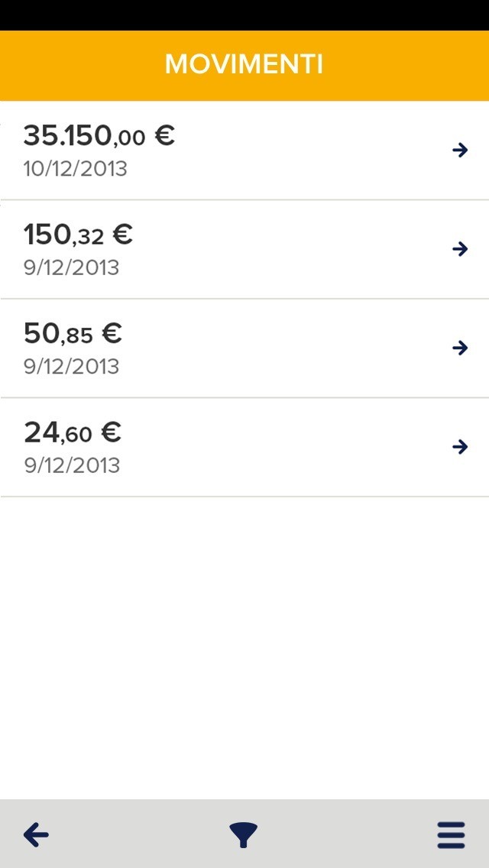Tap the MOVIMENTI header title

click(x=244, y=65)
